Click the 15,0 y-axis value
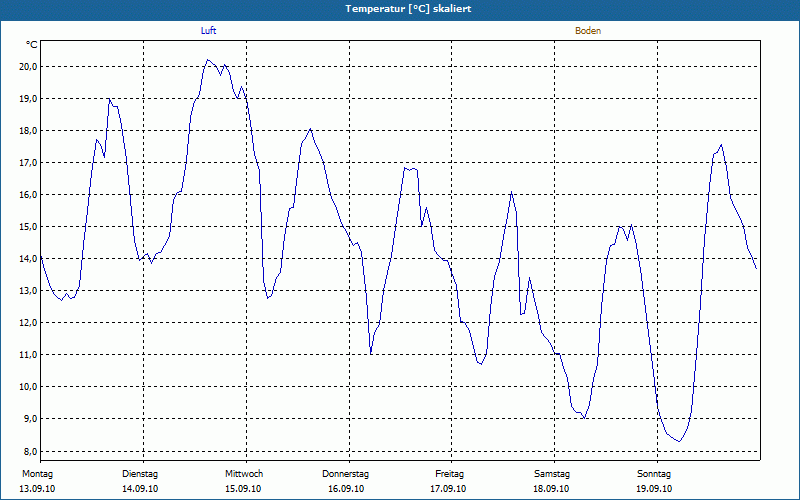Image resolution: width=800 pixels, height=500 pixels. pos(28,227)
